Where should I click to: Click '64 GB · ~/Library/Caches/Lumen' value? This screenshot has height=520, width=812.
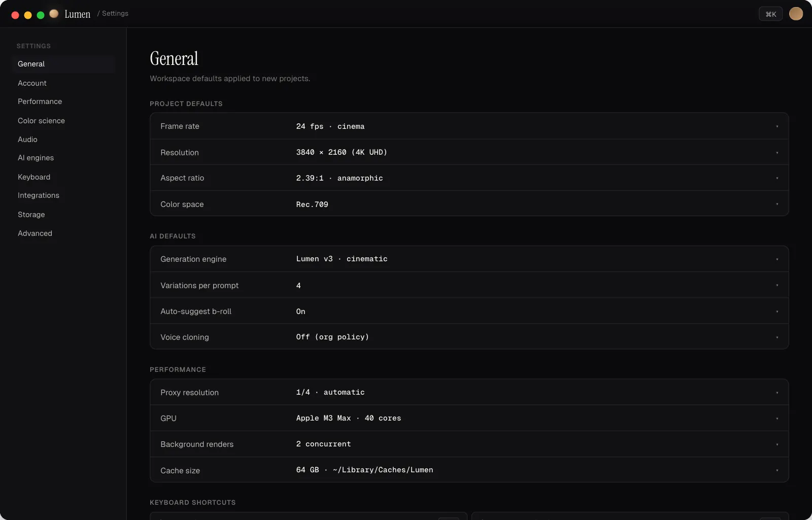(x=365, y=470)
